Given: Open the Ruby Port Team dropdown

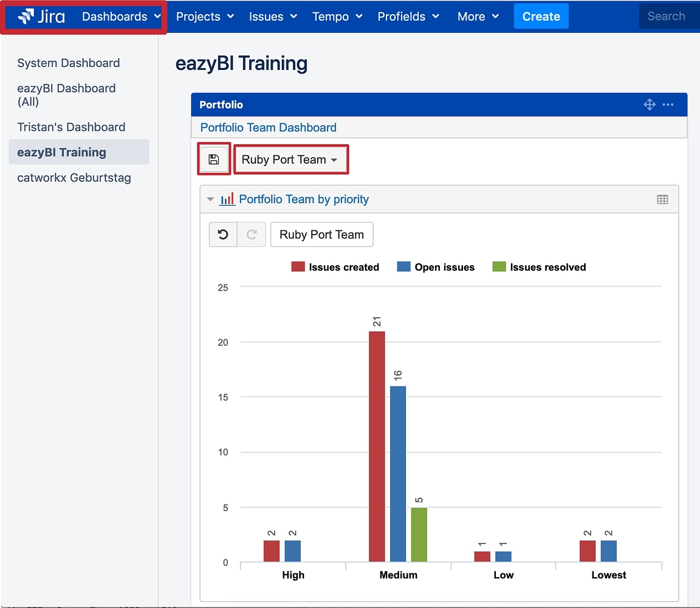Looking at the screenshot, I should point(291,159).
